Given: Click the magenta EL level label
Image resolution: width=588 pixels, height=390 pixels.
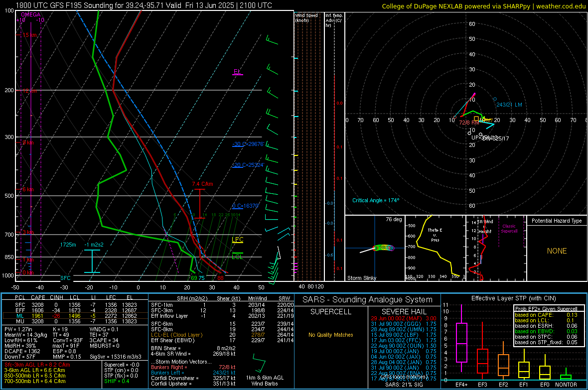Looking at the screenshot, I should tap(237, 72).
